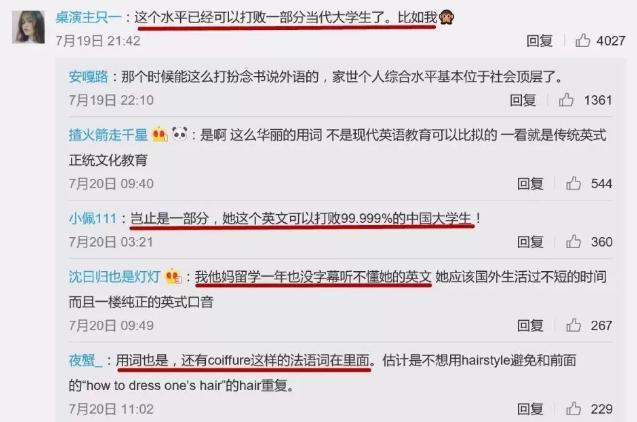The width and height of the screenshot is (637, 422).
Task: Reply to 小佩111's 03:21 comment
Action: click(x=530, y=242)
